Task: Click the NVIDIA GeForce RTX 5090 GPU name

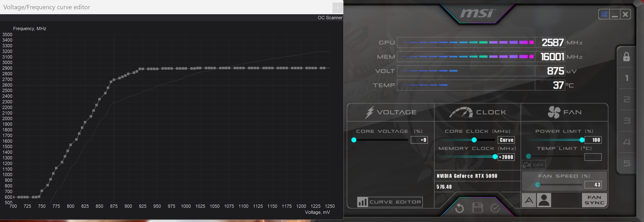Action: point(467,176)
